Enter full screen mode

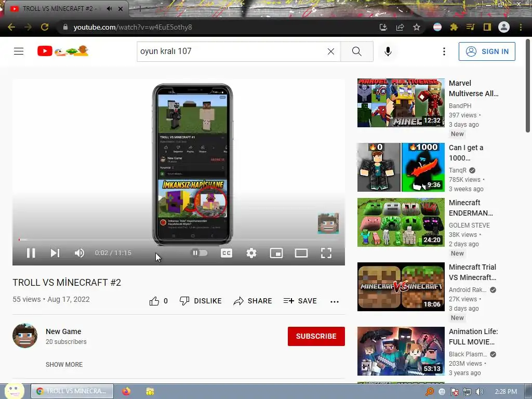tap(326, 253)
